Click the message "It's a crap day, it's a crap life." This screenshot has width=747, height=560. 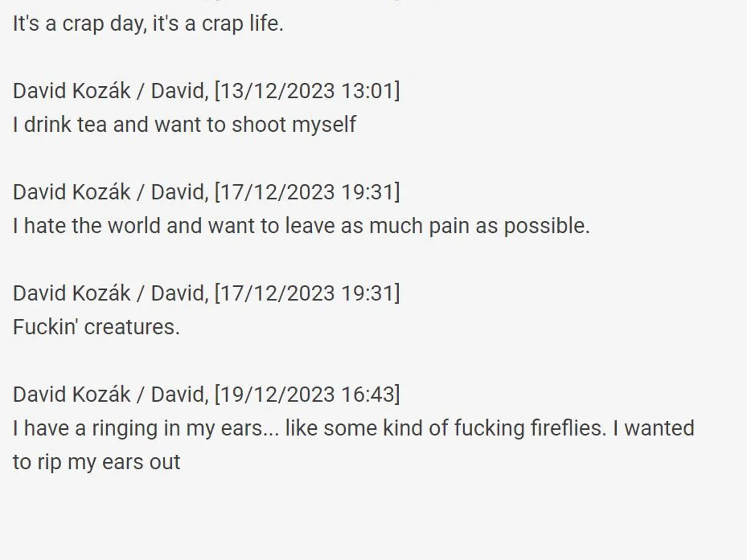tap(148, 23)
